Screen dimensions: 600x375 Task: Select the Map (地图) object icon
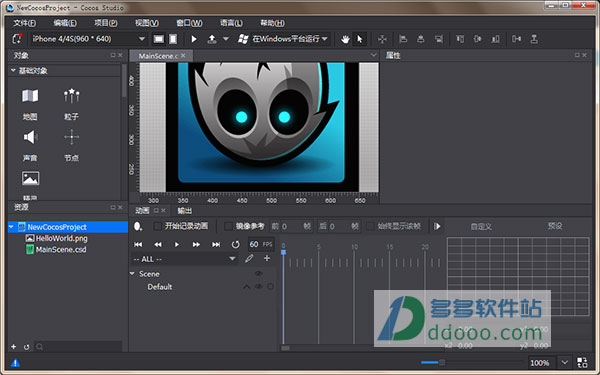(30, 96)
